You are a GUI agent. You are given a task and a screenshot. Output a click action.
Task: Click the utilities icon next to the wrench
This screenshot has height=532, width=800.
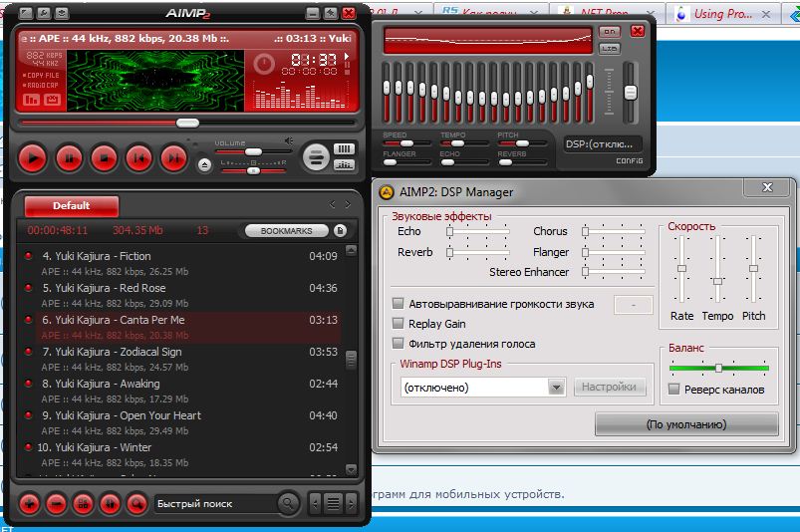62,13
